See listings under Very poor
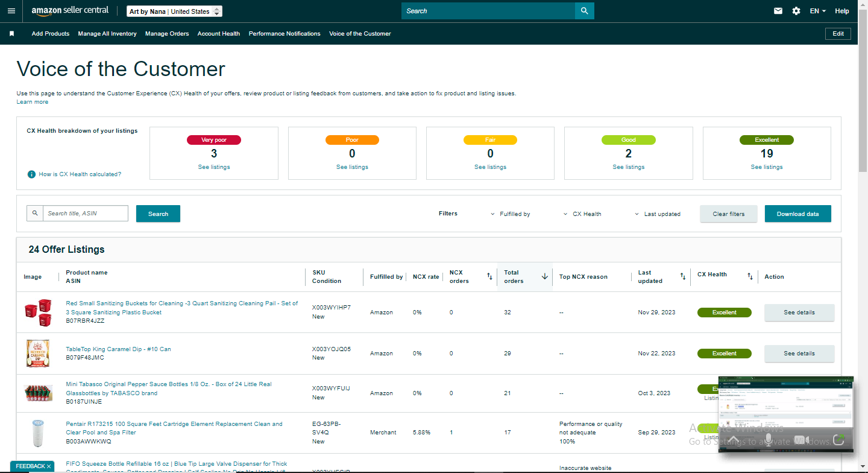 [x=214, y=167]
